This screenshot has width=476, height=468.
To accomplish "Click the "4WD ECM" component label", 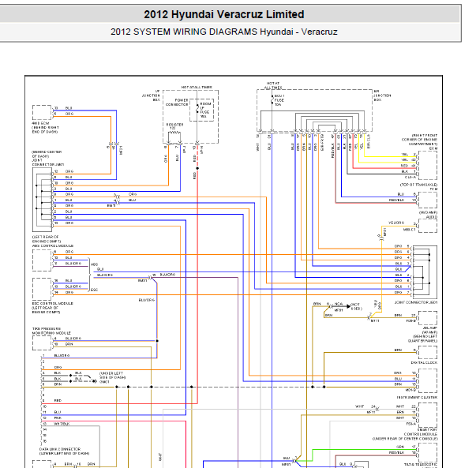I will pos(40,124).
